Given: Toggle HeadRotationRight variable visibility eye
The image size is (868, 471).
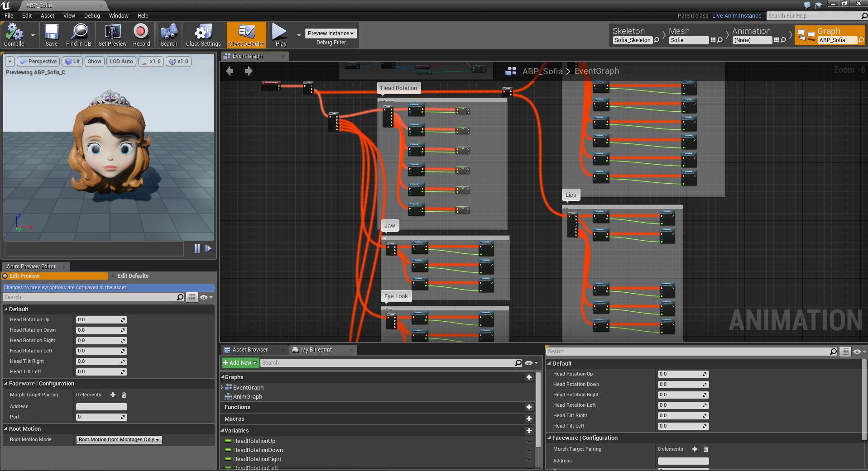Looking at the screenshot, I should pos(529,459).
